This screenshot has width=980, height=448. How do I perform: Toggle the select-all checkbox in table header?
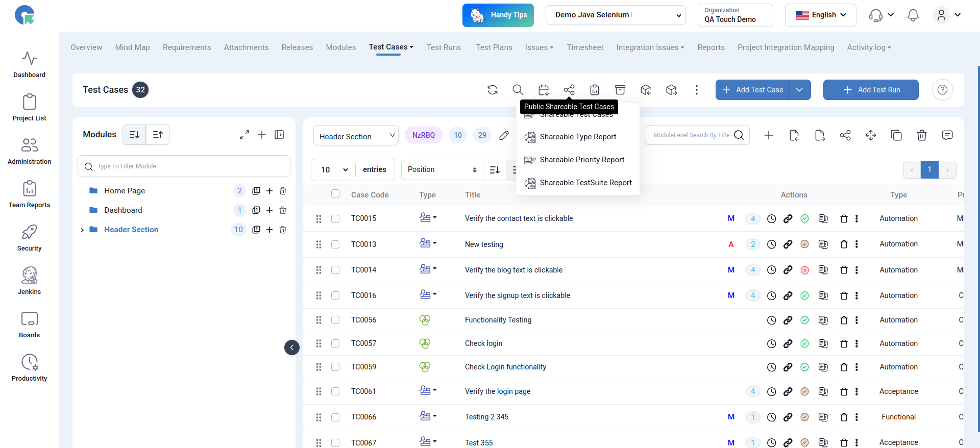click(335, 194)
